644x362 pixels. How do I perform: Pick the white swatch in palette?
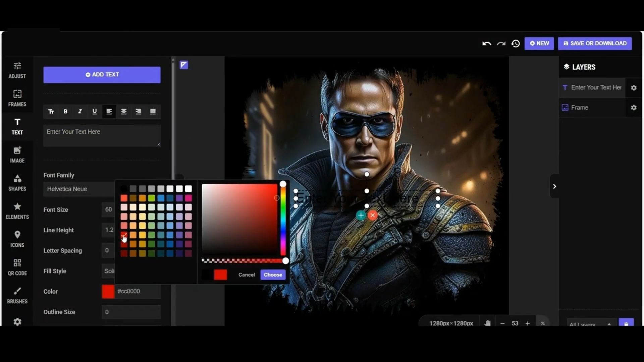[x=189, y=189]
